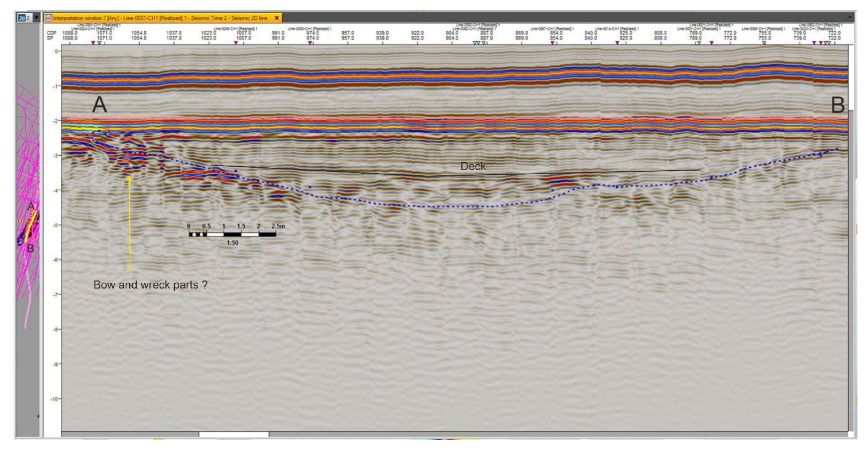868x451 pixels.
Task: Click the 2D window type icon
Action: click(x=21, y=18)
